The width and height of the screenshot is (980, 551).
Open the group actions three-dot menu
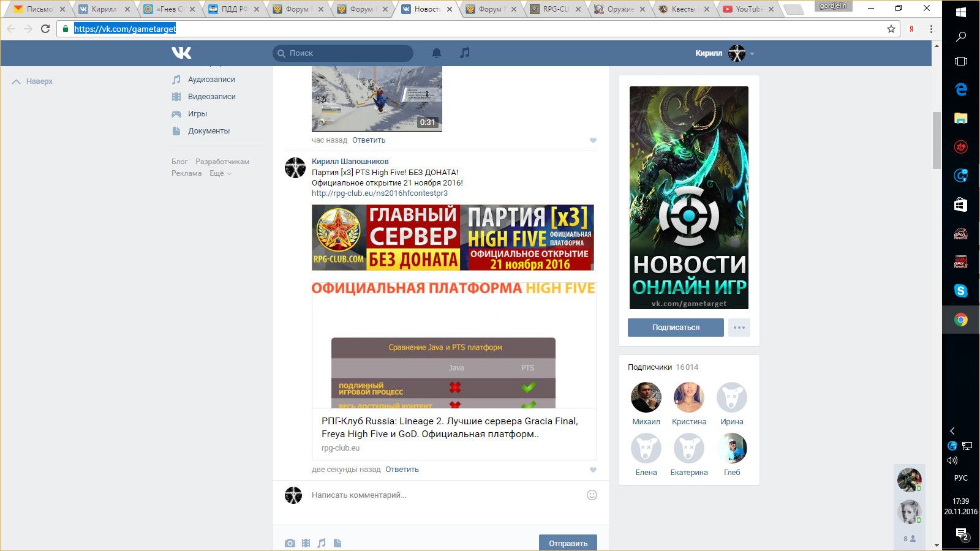pos(739,328)
